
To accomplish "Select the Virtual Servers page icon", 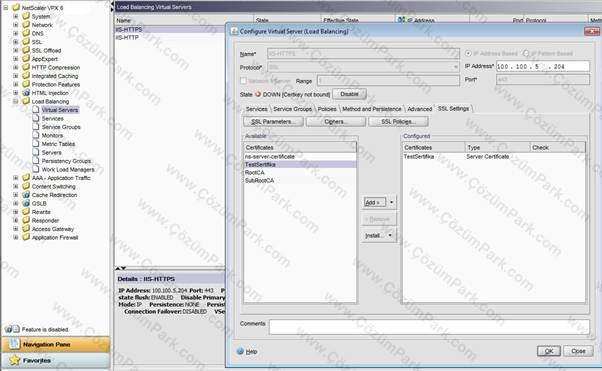I will [36, 109].
